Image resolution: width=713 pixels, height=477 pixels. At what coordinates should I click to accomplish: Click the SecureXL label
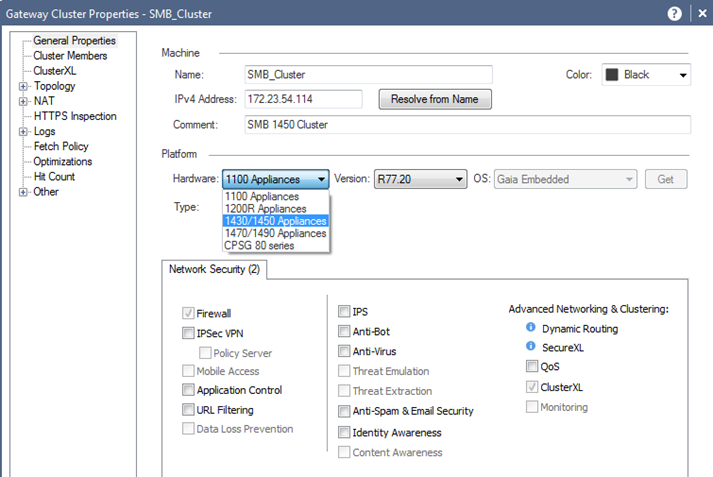point(562,348)
